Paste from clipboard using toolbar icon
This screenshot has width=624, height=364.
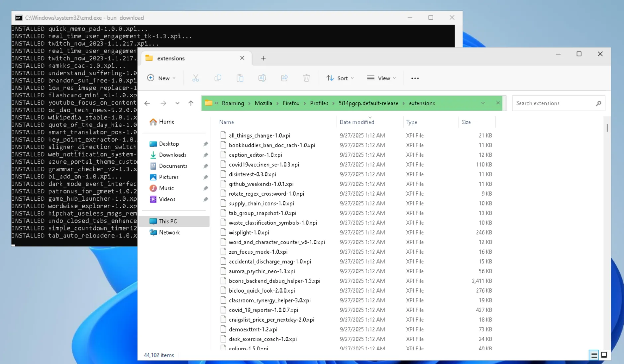[240, 78]
